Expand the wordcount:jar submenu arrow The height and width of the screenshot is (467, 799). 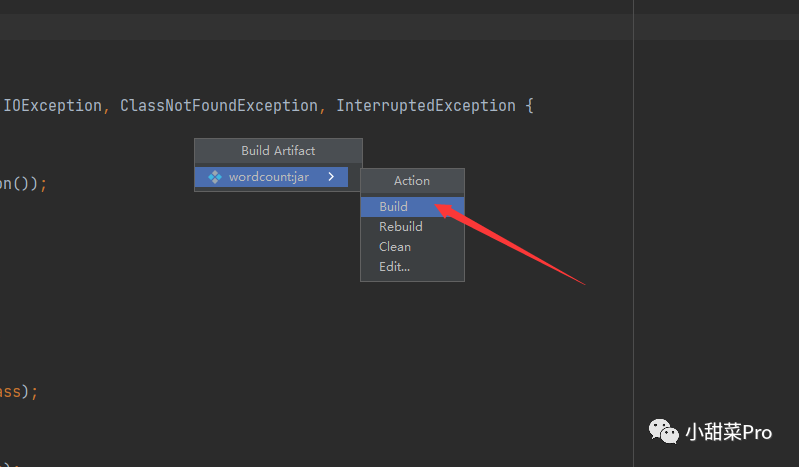[x=331, y=177]
